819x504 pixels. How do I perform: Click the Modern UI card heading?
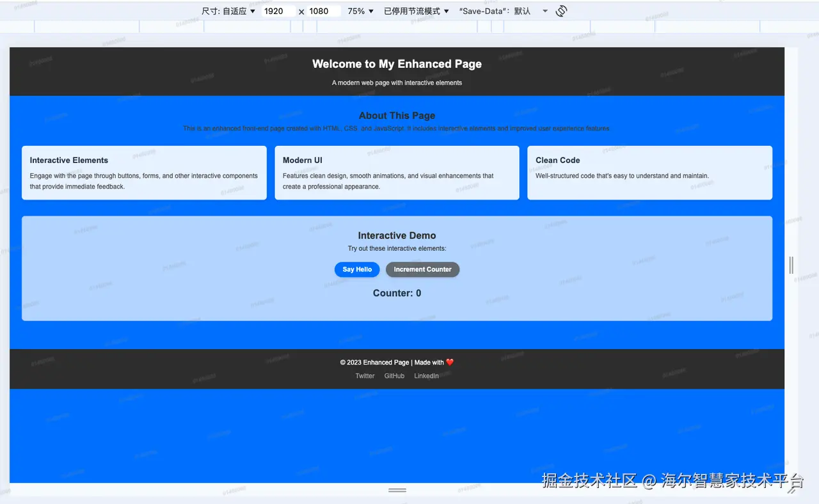click(303, 161)
